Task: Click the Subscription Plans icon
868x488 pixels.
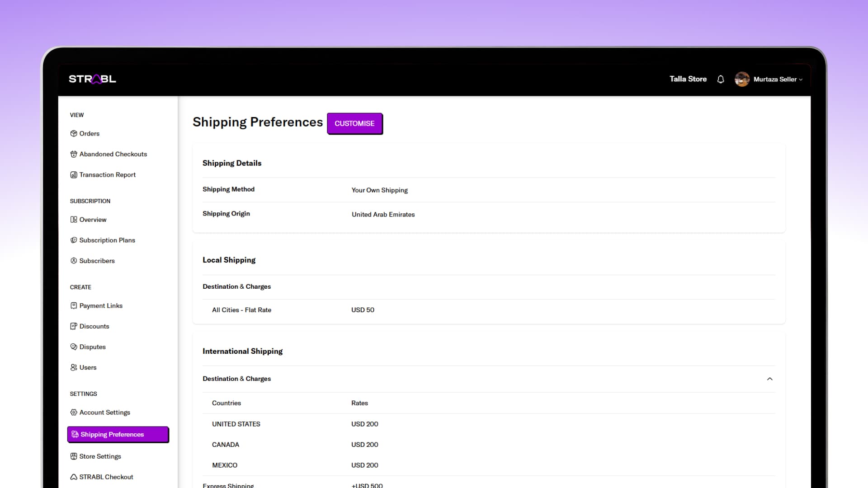Action: pos(74,240)
